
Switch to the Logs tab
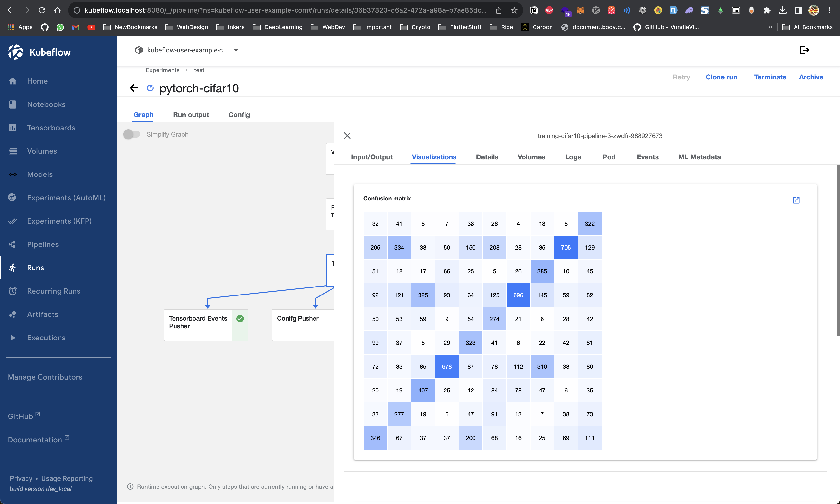[573, 157]
